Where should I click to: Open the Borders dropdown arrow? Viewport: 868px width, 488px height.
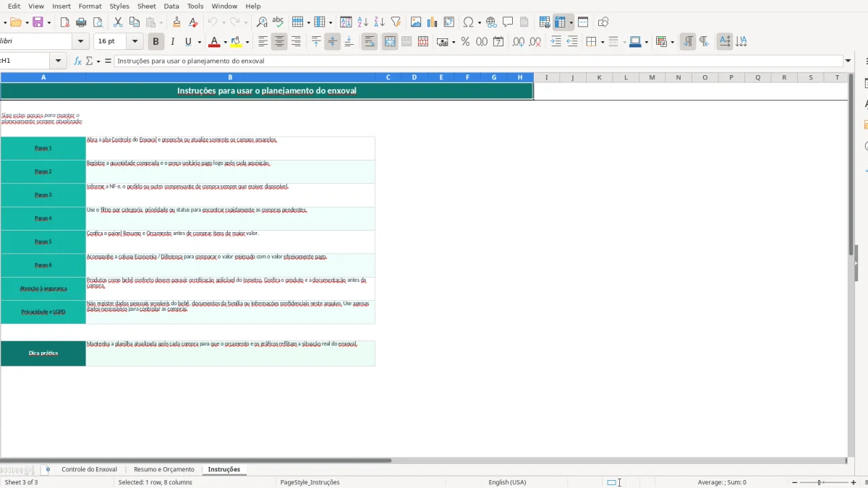602,42
